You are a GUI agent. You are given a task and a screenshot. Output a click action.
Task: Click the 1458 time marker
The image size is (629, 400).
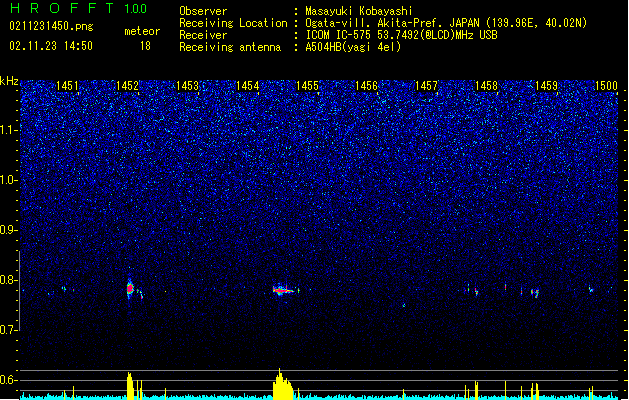(486, 86)
